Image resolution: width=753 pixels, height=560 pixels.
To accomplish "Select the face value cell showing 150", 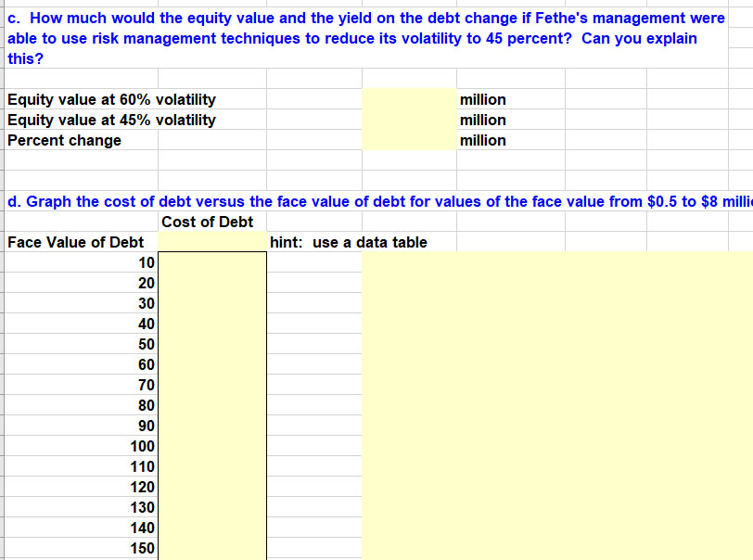I will [x=82, y=548].
